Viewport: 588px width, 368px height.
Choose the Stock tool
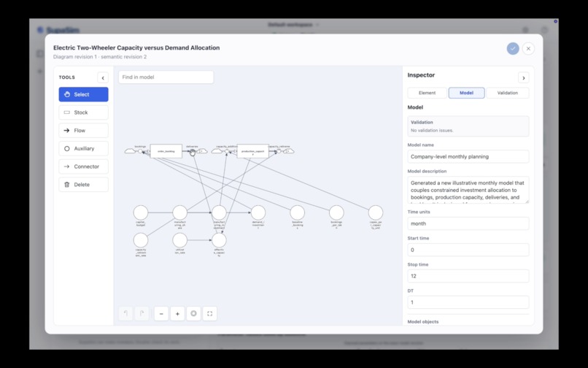pos(83,112)
